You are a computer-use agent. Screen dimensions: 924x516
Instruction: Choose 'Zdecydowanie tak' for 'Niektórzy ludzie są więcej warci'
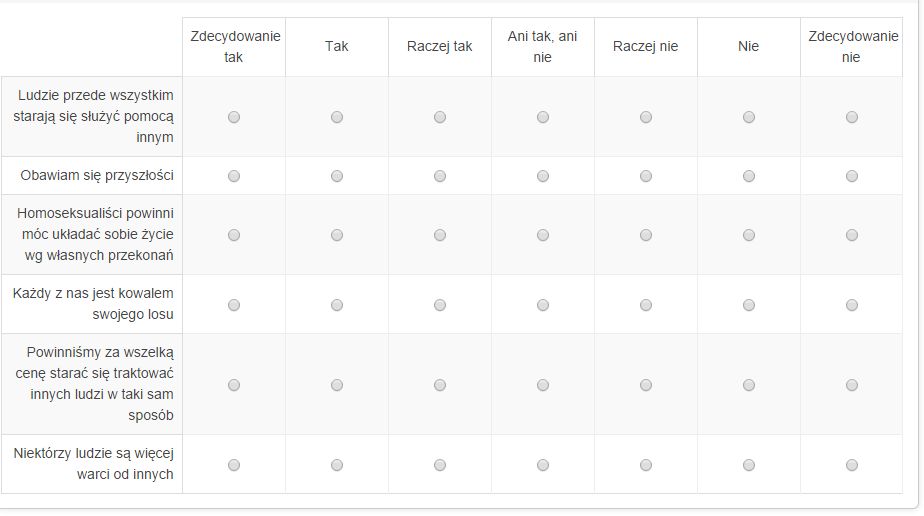pos(234,465)
